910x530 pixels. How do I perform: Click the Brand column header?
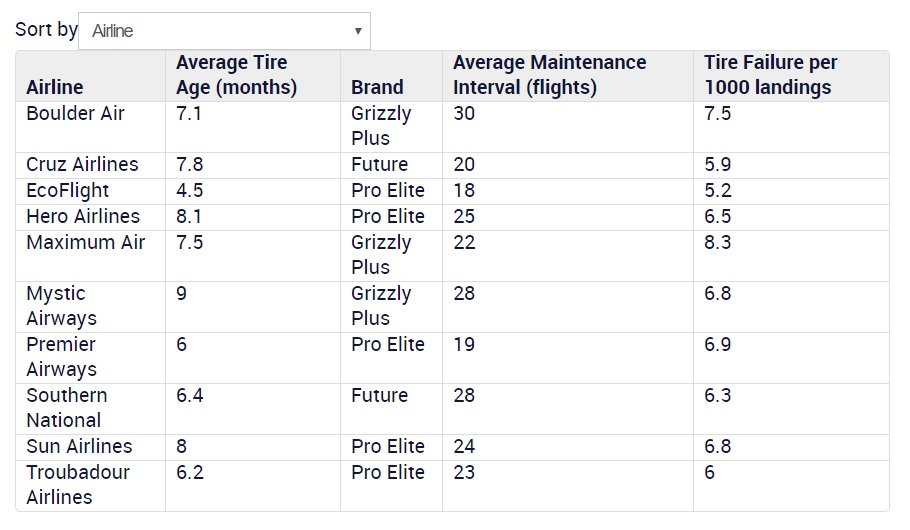(x=377, y=87)
